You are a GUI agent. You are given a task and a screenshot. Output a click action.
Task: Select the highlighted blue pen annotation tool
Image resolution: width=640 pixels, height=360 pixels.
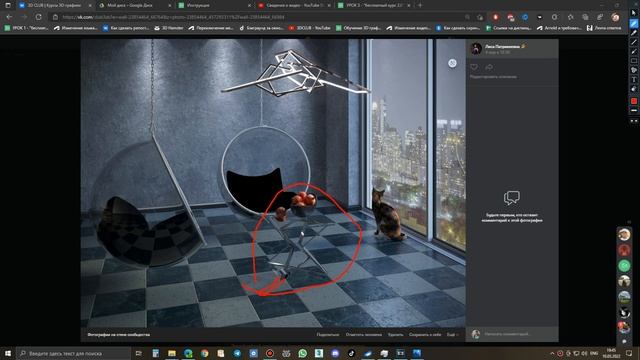click(x=634, y=23)
